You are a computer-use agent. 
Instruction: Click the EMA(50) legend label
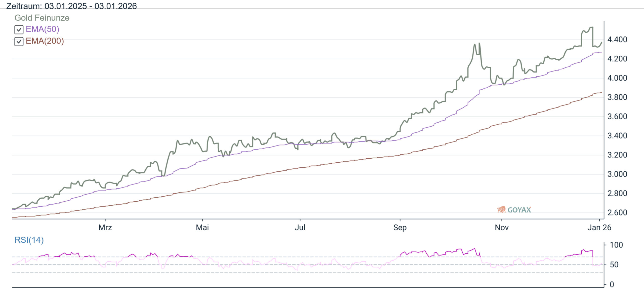pos(43,29)
